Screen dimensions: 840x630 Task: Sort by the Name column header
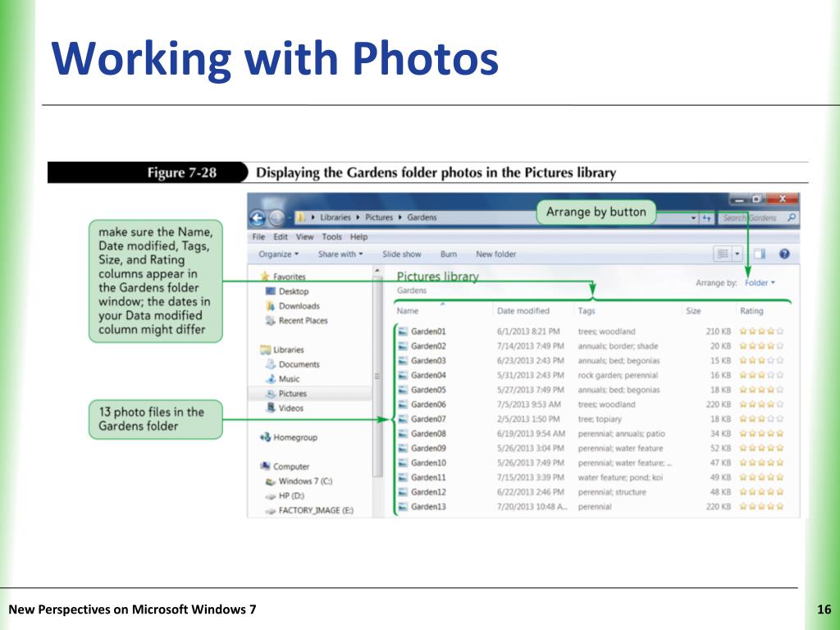click(442, 311)
